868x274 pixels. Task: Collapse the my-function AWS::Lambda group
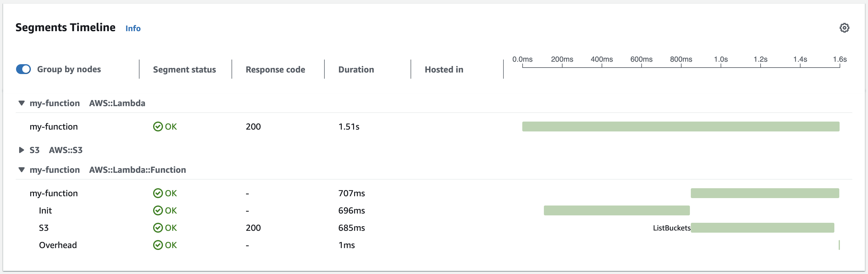tap(22, 103)
